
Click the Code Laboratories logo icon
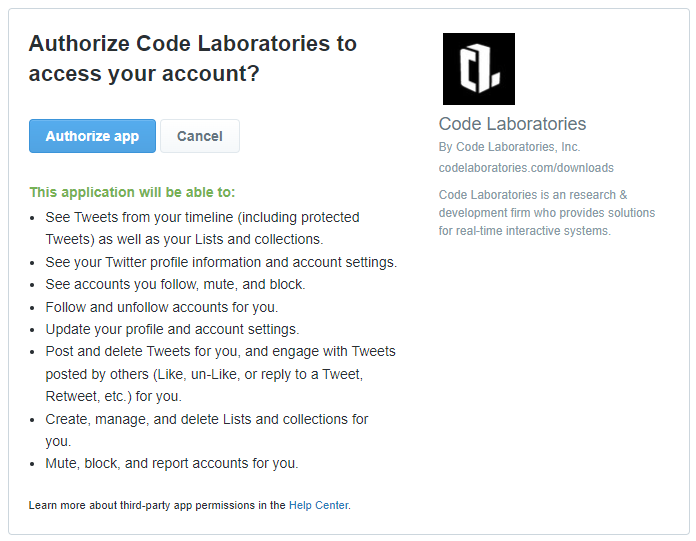479,69
